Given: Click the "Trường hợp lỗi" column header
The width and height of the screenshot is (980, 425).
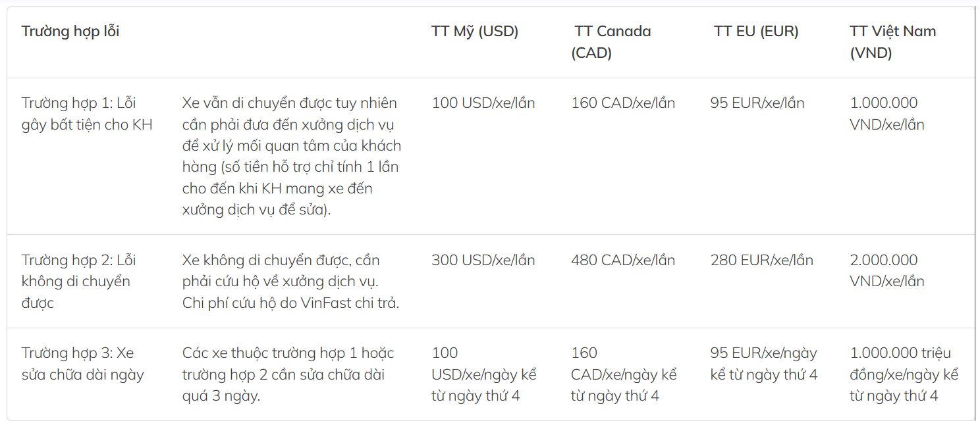Looking at the screenshot, I should point(70,31).
